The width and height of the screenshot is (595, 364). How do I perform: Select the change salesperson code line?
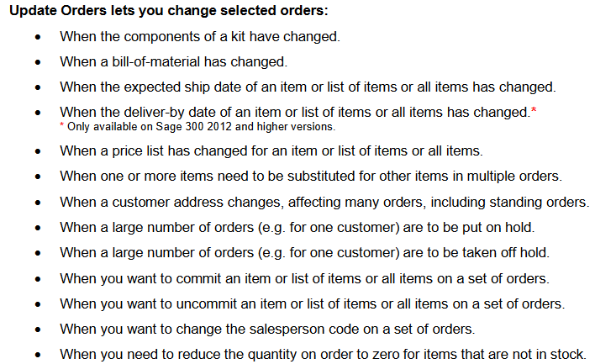tap(267, 329)
